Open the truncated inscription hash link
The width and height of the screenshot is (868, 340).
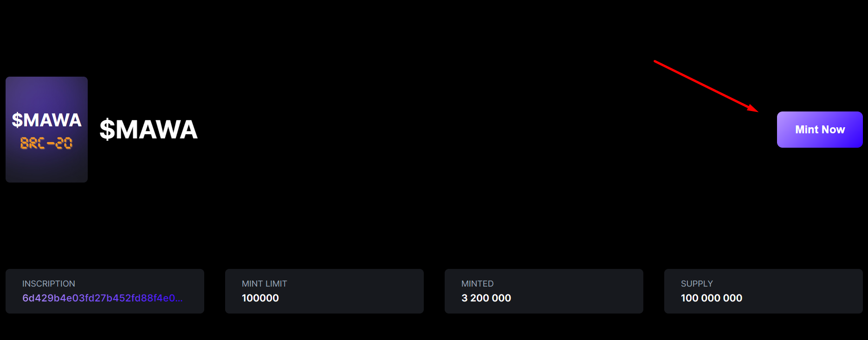(x=103, y=298)
